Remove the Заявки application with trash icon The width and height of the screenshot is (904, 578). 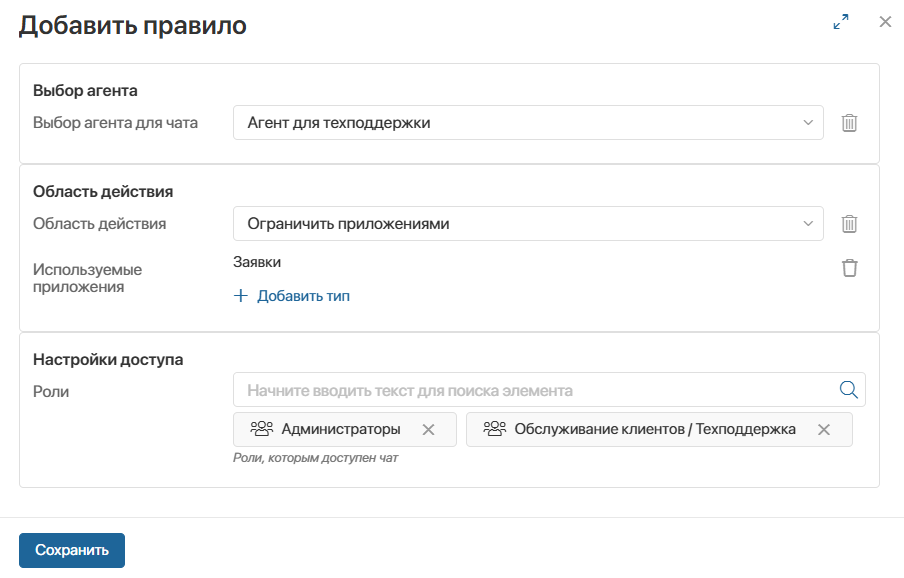(x=849, y=267)
